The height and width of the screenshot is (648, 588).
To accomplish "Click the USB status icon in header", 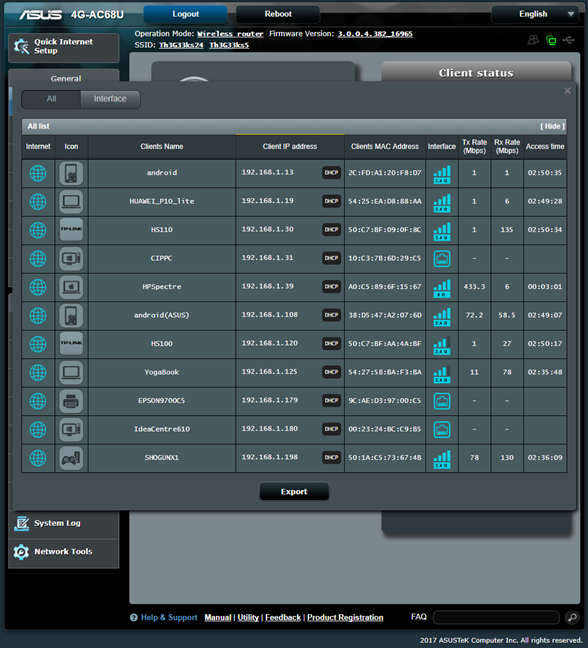I will [x=569, y=40].
